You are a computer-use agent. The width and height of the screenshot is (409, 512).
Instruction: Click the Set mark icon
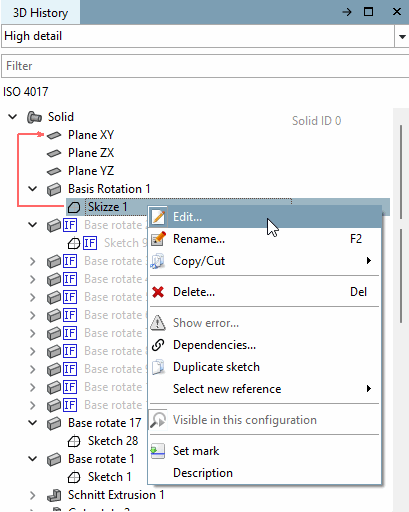coord(158,451)
